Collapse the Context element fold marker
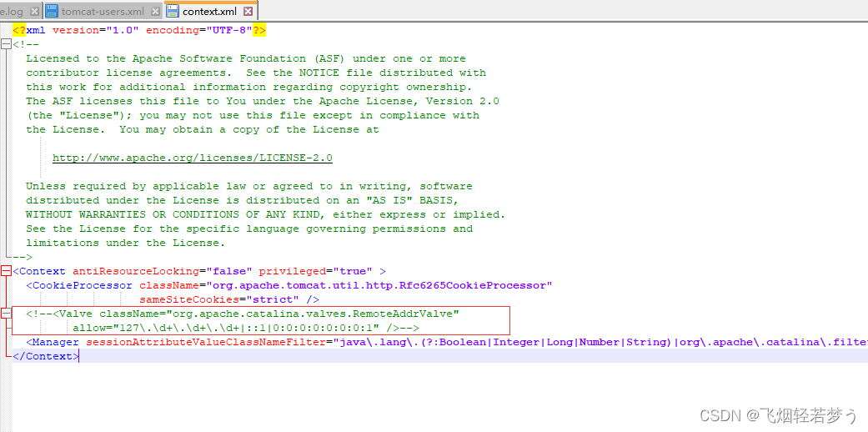This screenshot has width=868, height=432. 6,271
